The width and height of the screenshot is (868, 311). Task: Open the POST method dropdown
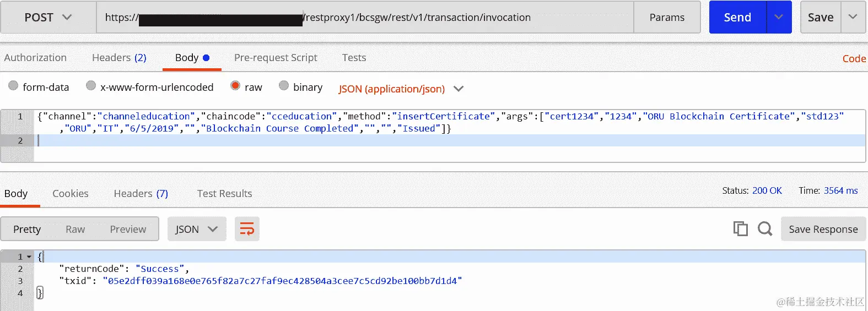coord(48,17)
